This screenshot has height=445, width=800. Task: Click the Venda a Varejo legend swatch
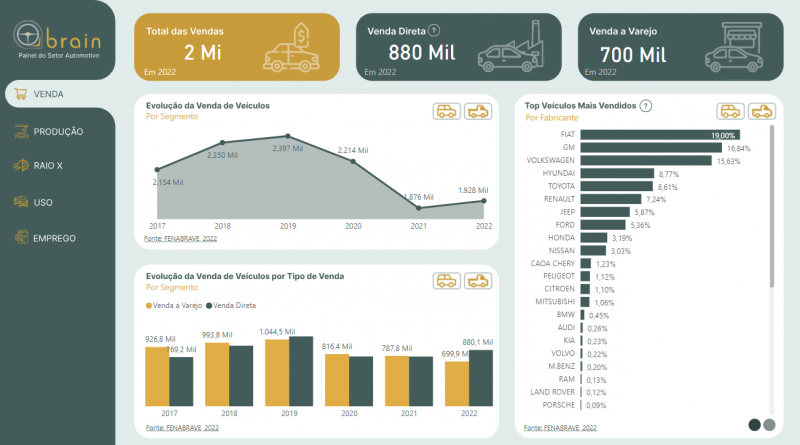(149, 306)
